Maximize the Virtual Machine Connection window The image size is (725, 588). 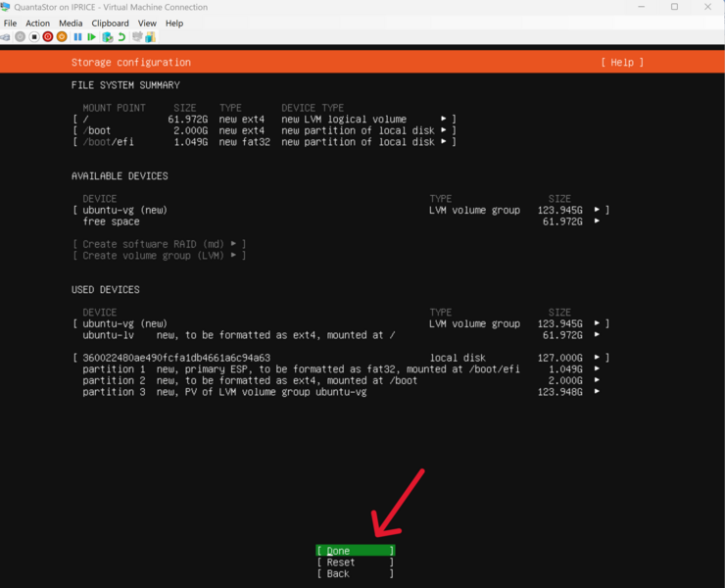point(675,7)
